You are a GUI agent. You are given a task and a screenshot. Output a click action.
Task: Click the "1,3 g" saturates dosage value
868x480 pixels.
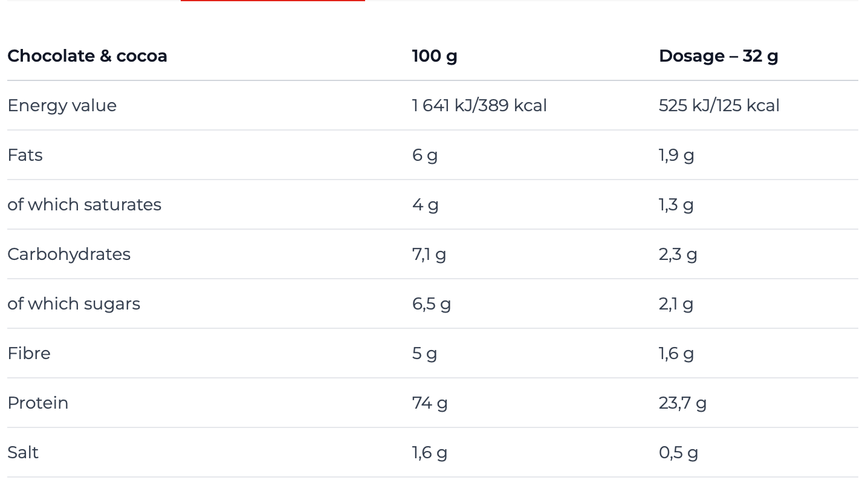point(676,205)
